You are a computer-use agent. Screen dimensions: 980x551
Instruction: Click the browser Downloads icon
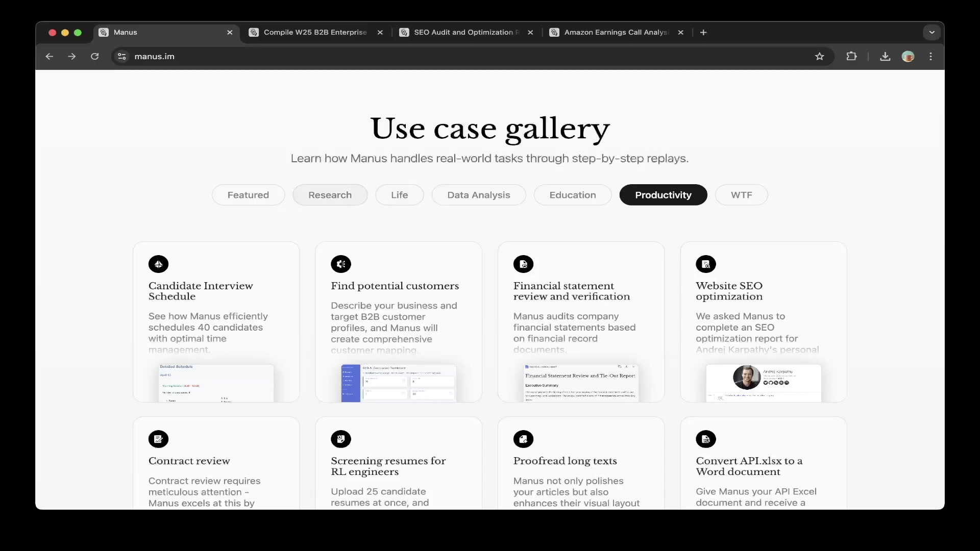885,56
